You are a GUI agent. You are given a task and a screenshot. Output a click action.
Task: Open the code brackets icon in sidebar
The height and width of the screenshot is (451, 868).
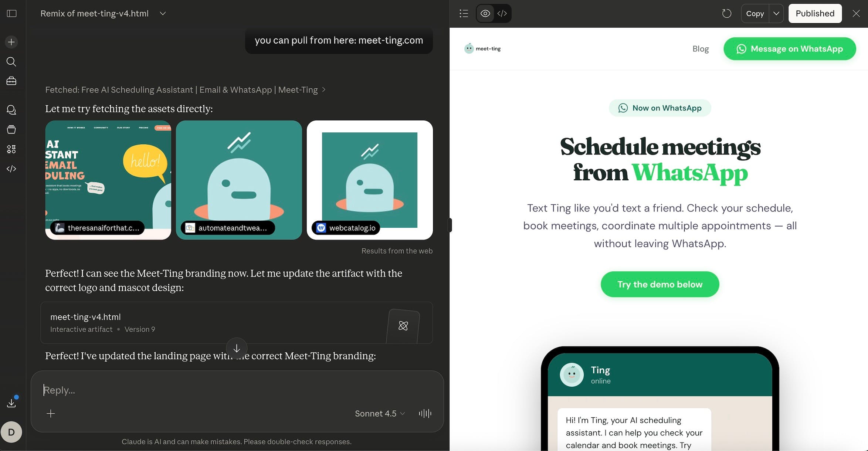[x=11, y=169]
